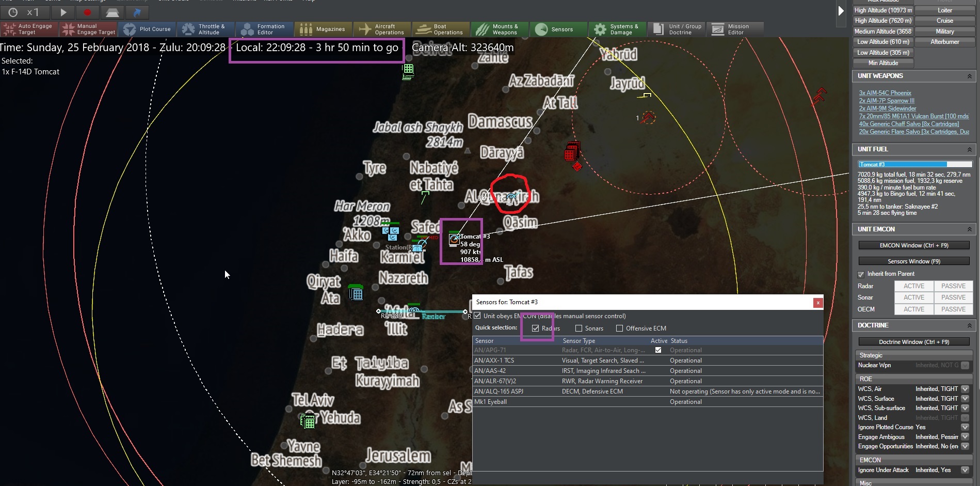The height and width of the screenshot is (486, 980).
Task: Open the 40x Generic Chaff Salvo link
Action: (x=909, y=124)
